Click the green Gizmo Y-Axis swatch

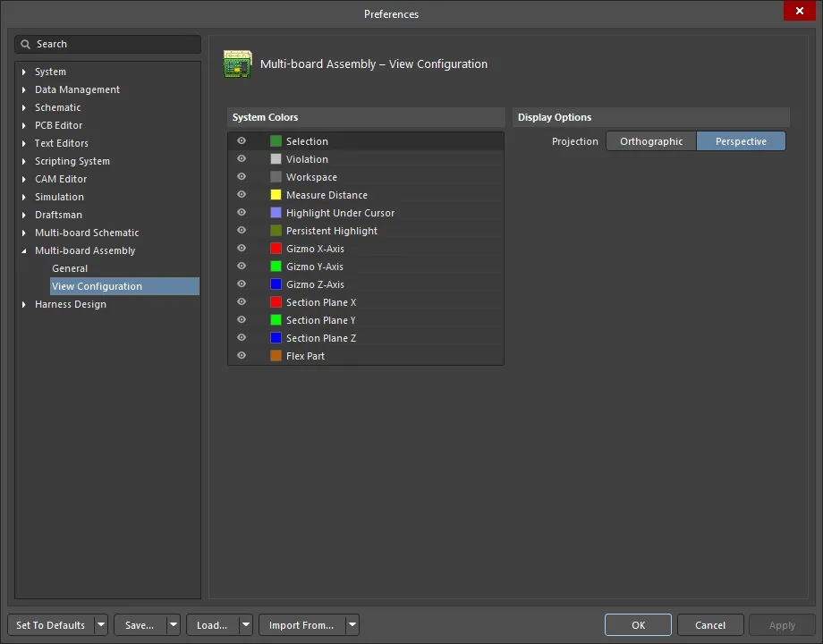coord(276,267)
